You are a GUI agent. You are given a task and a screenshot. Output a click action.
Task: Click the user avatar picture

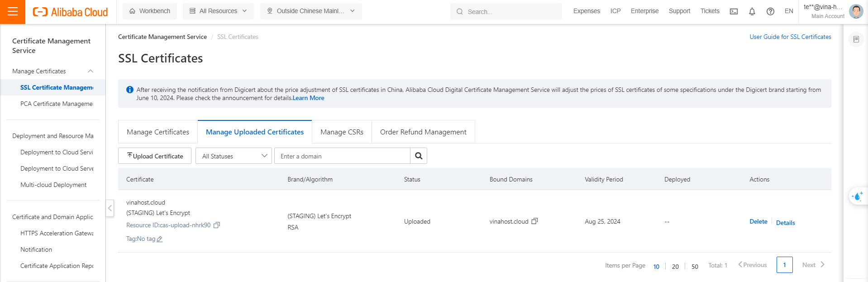[x=855, y=11]
